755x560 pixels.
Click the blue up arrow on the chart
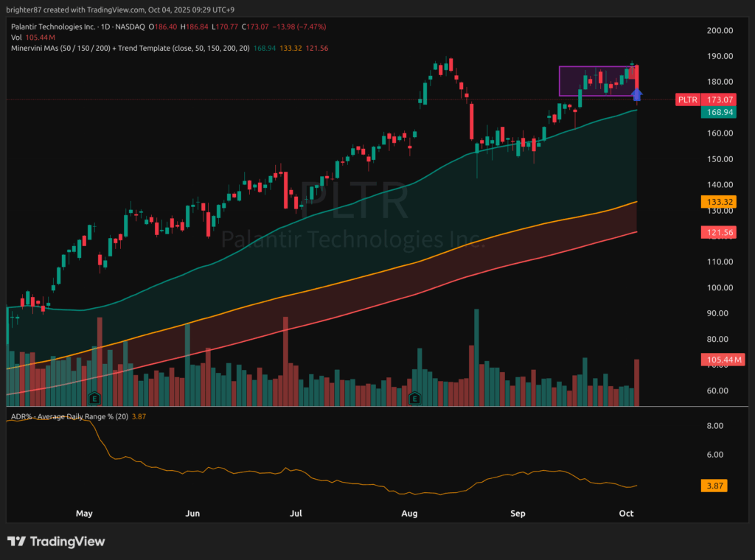pyautogui.click(x=637, y=94)
